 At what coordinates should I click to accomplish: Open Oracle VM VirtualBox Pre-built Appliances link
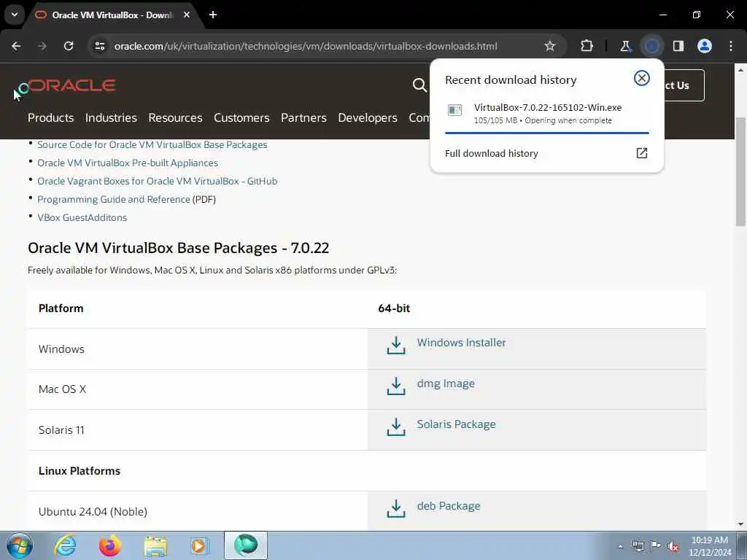tap(127, 163)
